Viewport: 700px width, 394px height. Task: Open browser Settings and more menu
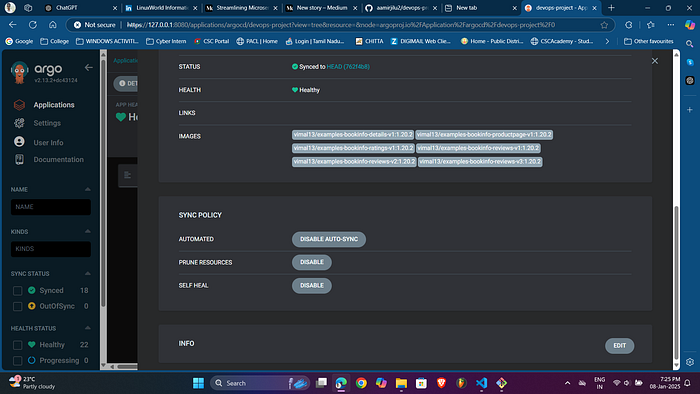(671, 25)
